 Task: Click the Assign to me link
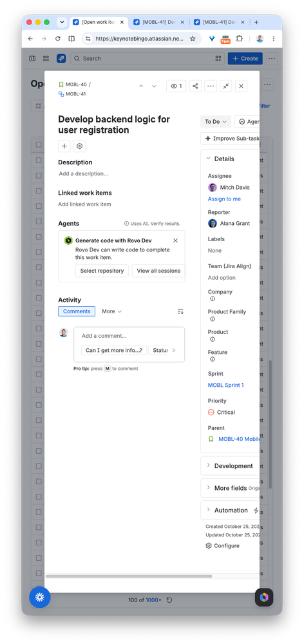[x=224, y=199]
